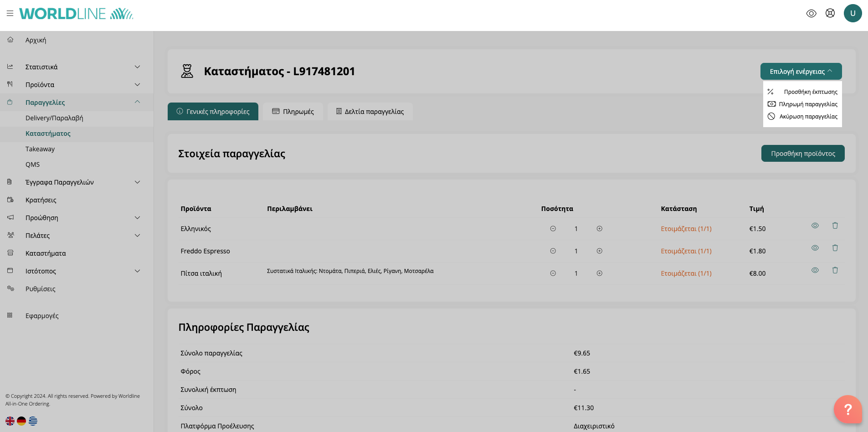The image size is (868, 432).
Task: Close the Επιλογή ενέργειας dropdown
Action: (x=801, y=72)
